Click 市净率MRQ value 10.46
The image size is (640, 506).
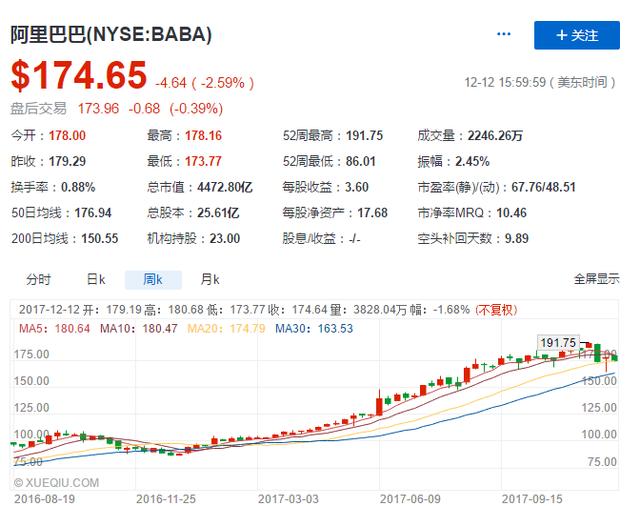pyautogui.click(x=511, y=213)
